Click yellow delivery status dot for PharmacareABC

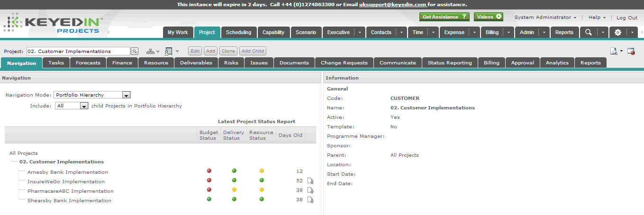[234, 190]
